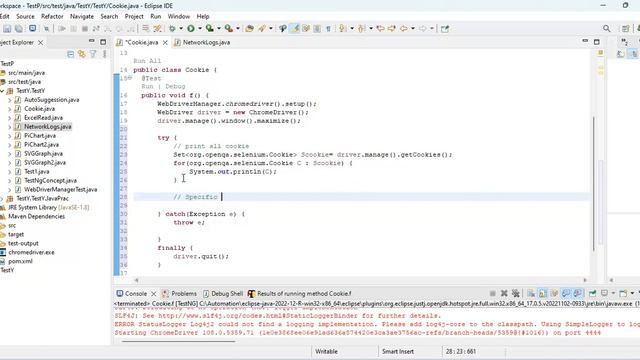Click Remove Launch X icon in Console

[504, 293]
